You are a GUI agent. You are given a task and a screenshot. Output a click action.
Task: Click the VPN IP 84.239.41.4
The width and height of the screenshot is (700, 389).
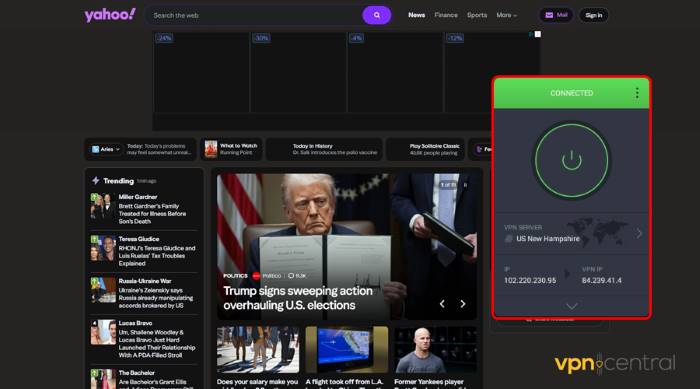[601, 280]
